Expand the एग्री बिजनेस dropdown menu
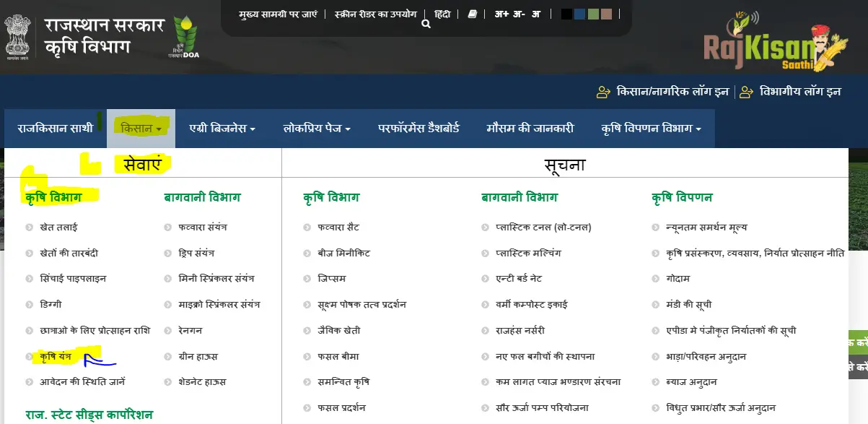The height and width of the screenshot is (424, 868). click(x=222, y=129)
